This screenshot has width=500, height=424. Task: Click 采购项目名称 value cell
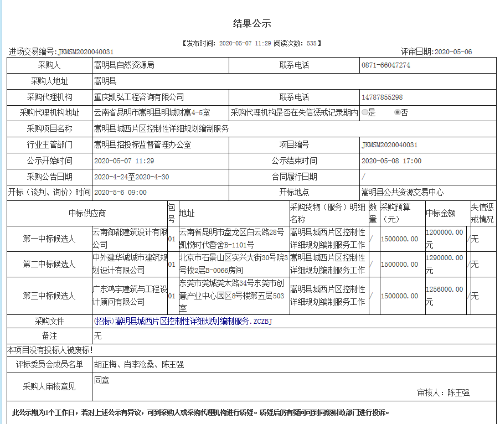click(294, 129)
